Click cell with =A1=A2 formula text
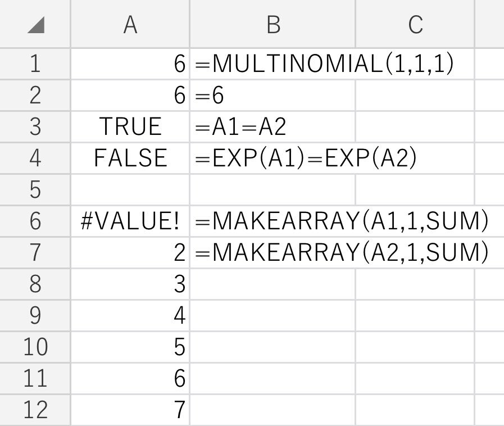The width and height of the screenshot is (504, 426). pyautogui.click(x=273, y=127)
